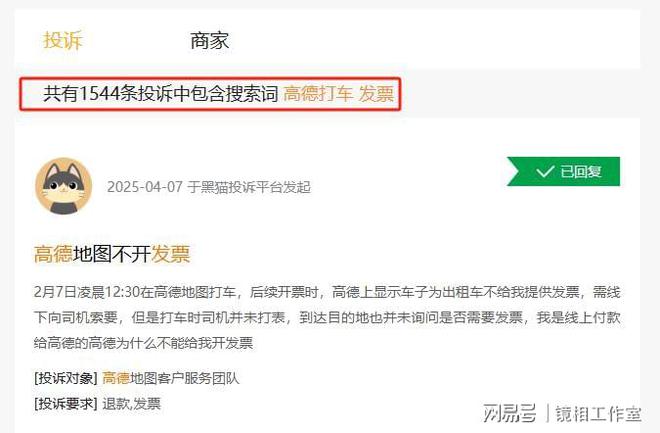Click 于黑猫投诉平台发起 text
The image size is (660, 433).
249,187
